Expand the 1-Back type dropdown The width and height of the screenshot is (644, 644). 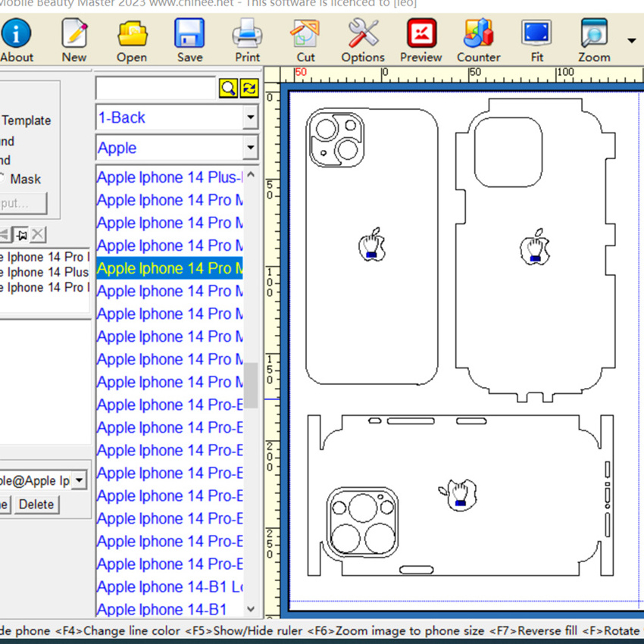pyautogui.click(x=250, y=117)
